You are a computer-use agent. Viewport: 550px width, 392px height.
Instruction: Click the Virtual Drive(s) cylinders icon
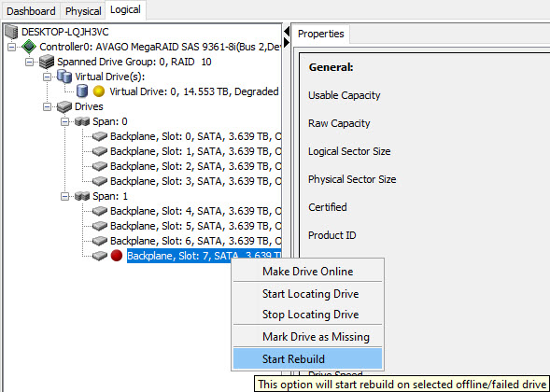point(64,77)
